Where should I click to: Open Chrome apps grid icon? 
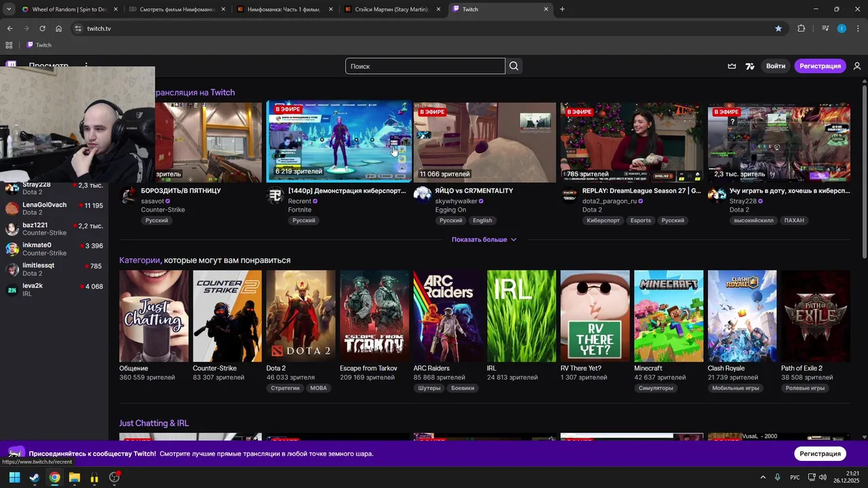[x=9, y=45]
